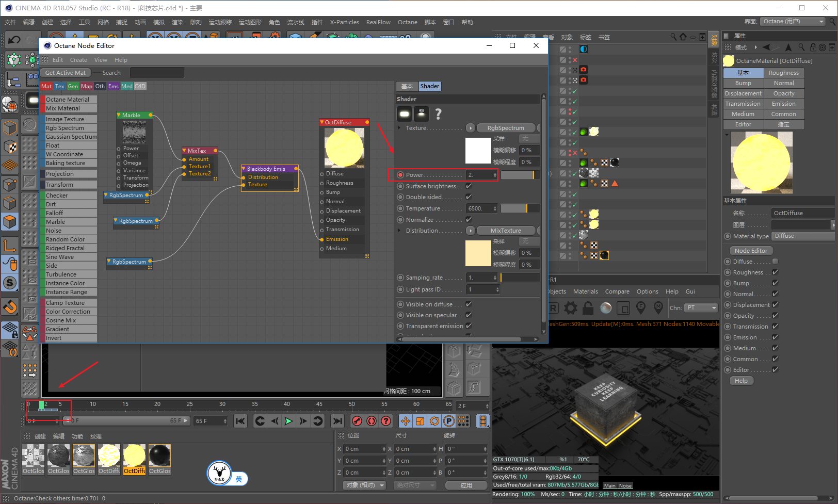Image resolution: width=838 pixels, height=504 pixels.
Task: Toggle the Normalize checkbox
Action: [x=469, y=220]
